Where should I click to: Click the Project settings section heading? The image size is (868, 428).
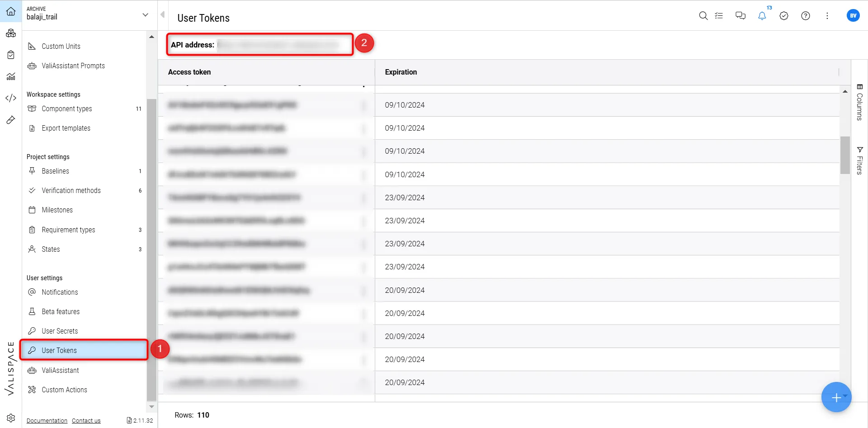click(48, 157)
